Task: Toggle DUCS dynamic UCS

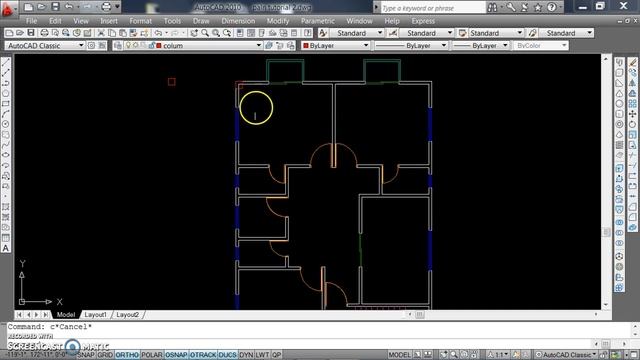Action: click(227, 355)
